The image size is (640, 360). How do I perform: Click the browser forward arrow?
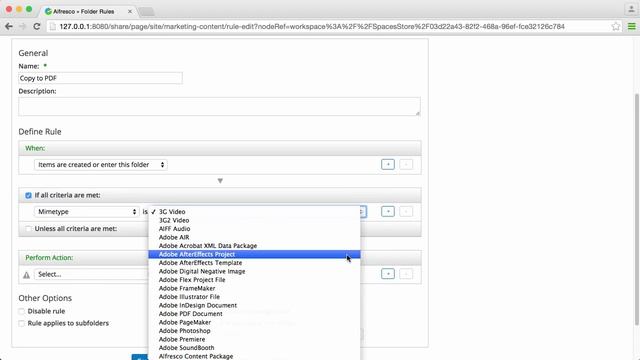click(22, 27)
